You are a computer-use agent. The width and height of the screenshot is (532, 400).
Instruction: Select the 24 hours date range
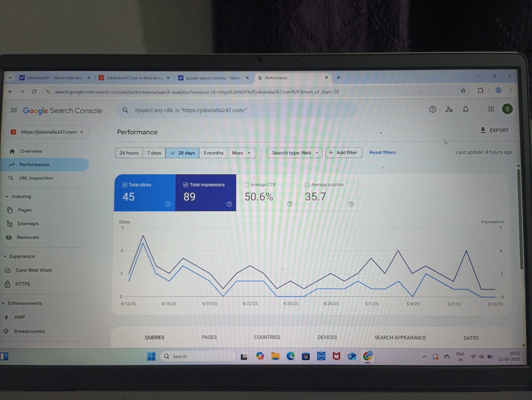[129, 153]
